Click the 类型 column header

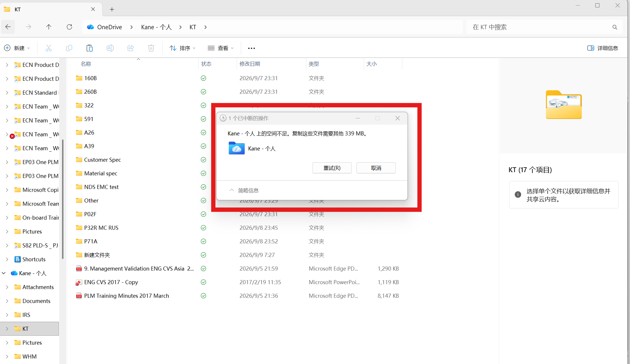point(314,64)
